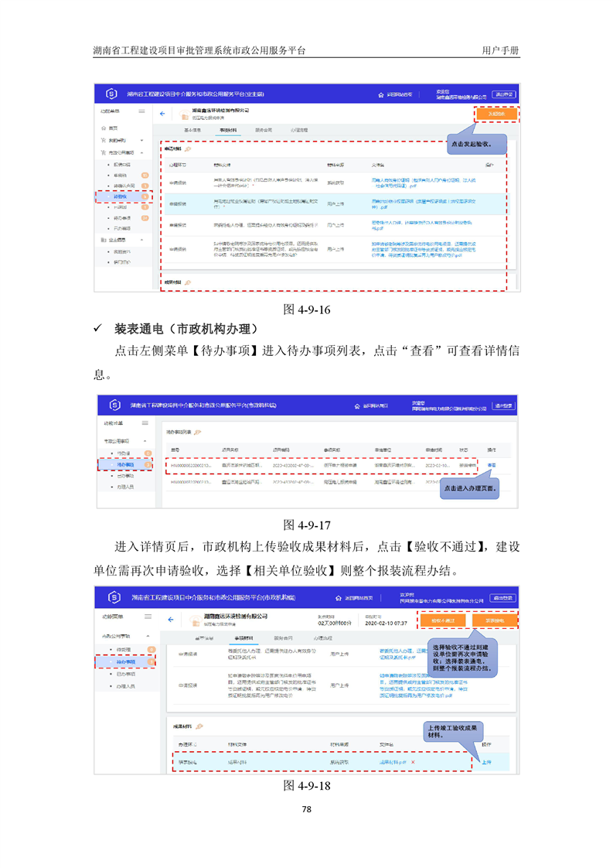Click the highlighted light-blue material row in figure 4-9-16
The width and height of the screenshot is (613, 868).
click(335, 203)
